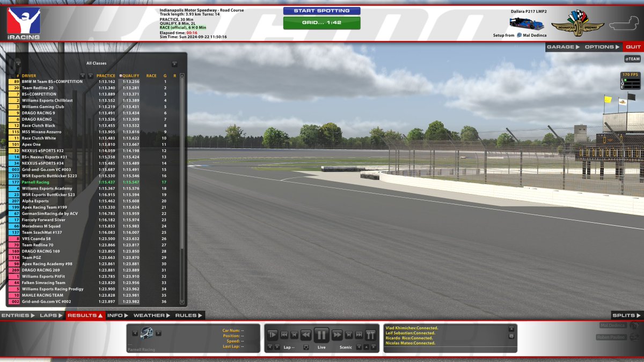Select Team Redline 20 row
Screen dimensions: 644x362
tap(94, 88)
